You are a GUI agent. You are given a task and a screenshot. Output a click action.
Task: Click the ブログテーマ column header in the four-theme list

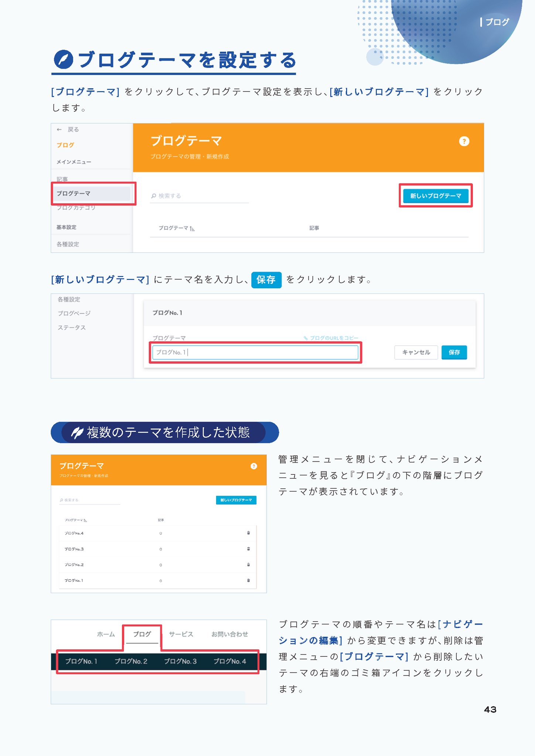tap(74, 520)
